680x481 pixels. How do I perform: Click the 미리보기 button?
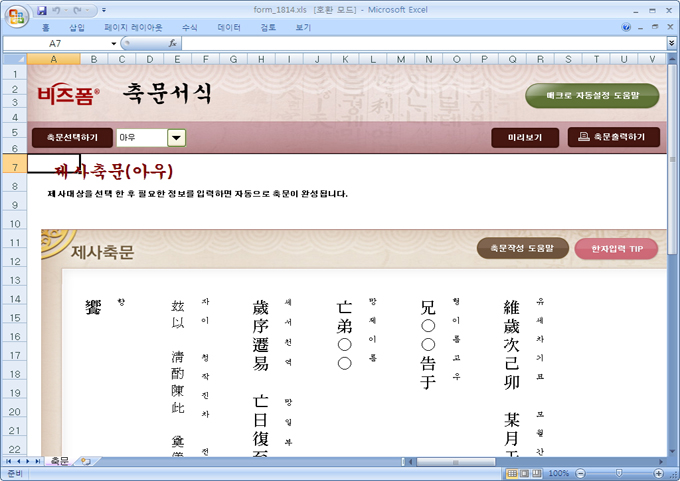(x=525, y=137)
